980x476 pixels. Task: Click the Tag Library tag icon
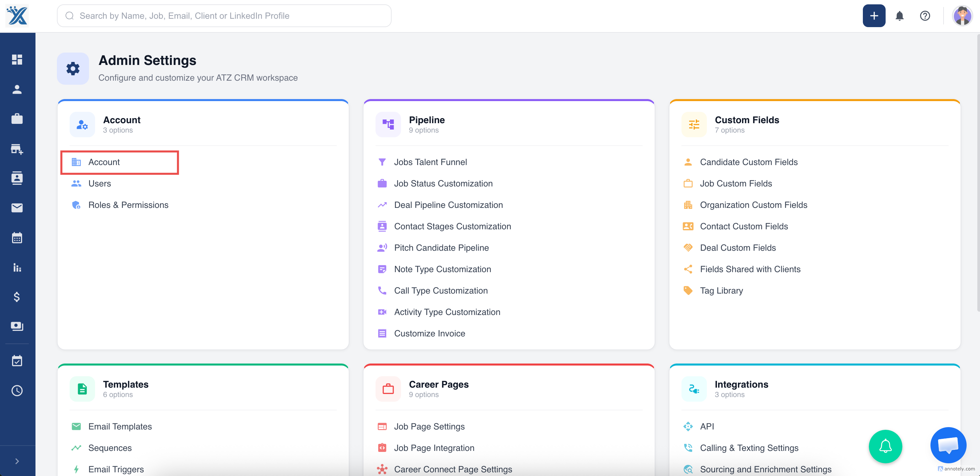click(x=688, y=291)
